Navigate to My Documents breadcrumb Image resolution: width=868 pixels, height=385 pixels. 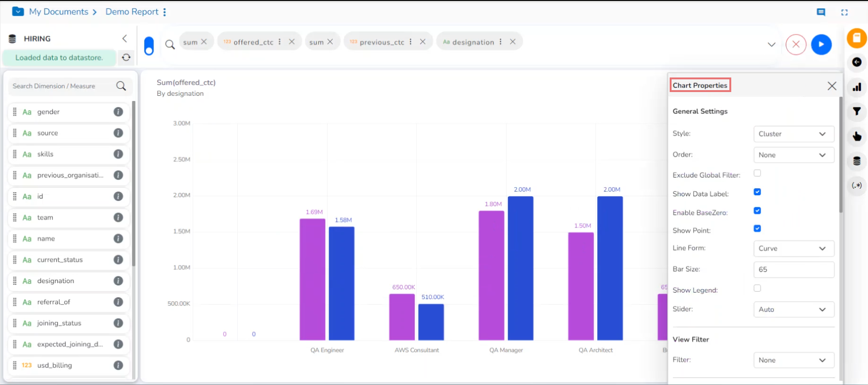[59, 12]
